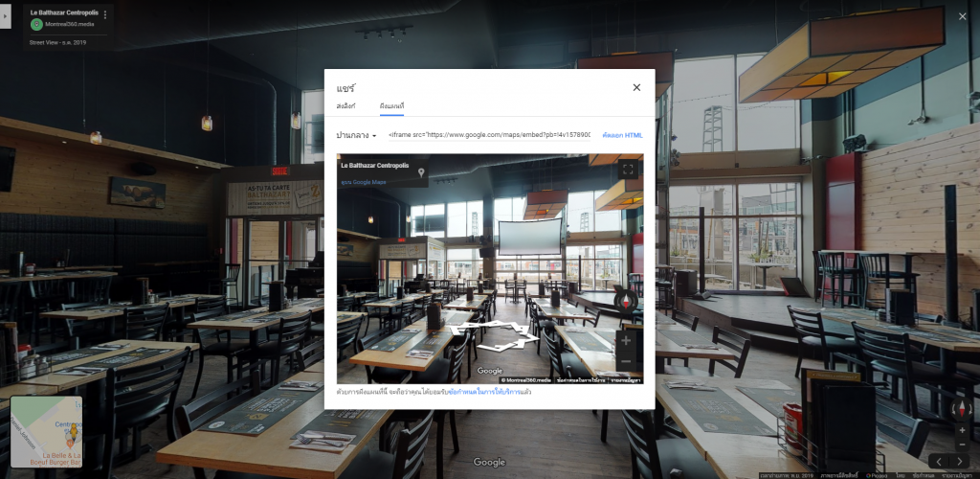Click the iframe embed code field
The image size is (980, 479).
489,135
